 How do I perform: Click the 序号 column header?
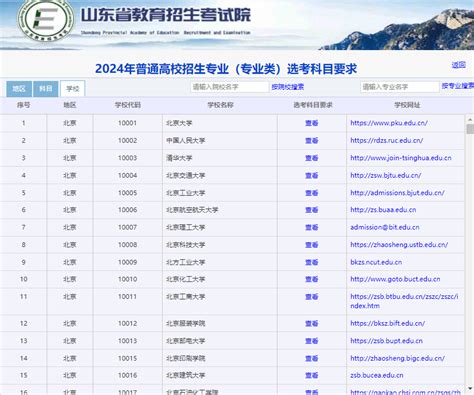(23, 105)
